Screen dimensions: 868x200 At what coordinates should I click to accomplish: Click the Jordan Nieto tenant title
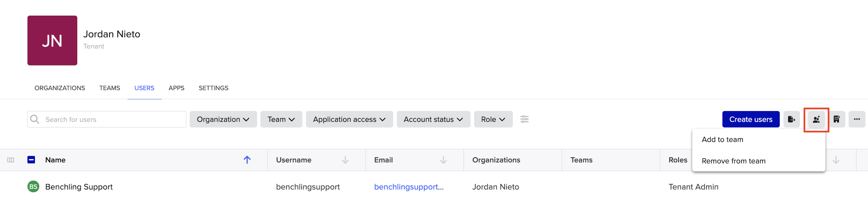pos(112,34)
